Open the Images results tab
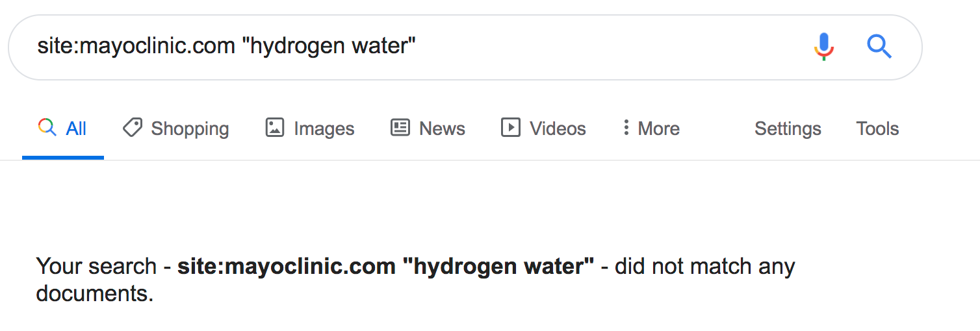Image resolution: width=980 pixels, height=331 pixels. pyautogui.click(x=324, y=129)
